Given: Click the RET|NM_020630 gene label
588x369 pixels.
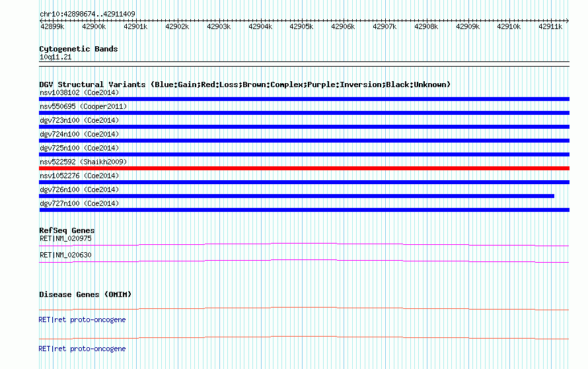Looking at the screenshot, I should (x=65, y=255).
